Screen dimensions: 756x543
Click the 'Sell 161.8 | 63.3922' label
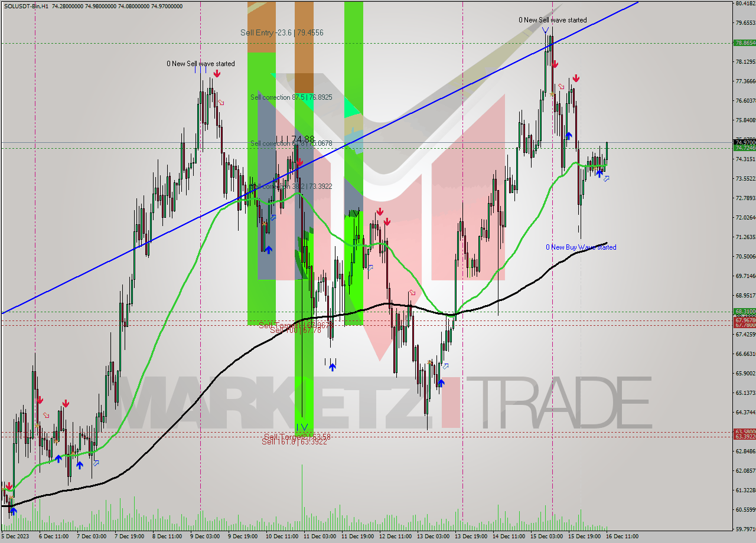tap(295, 441)
